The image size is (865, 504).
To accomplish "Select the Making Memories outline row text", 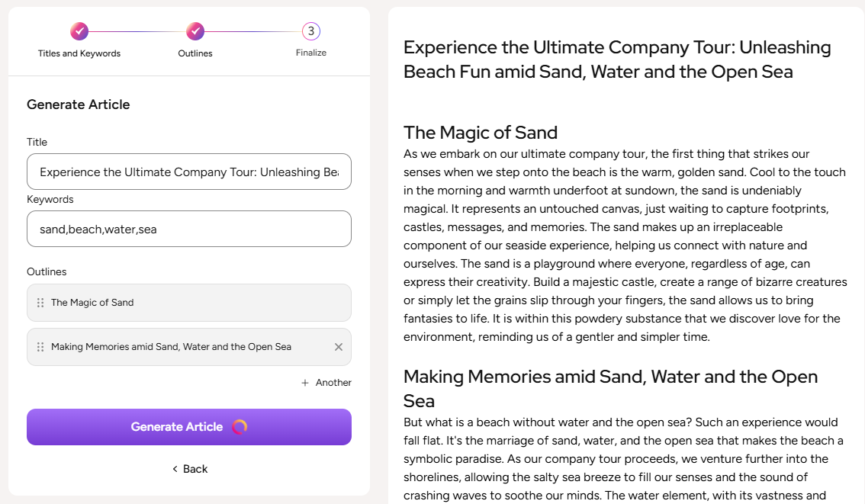I will [x=171, y=347].
